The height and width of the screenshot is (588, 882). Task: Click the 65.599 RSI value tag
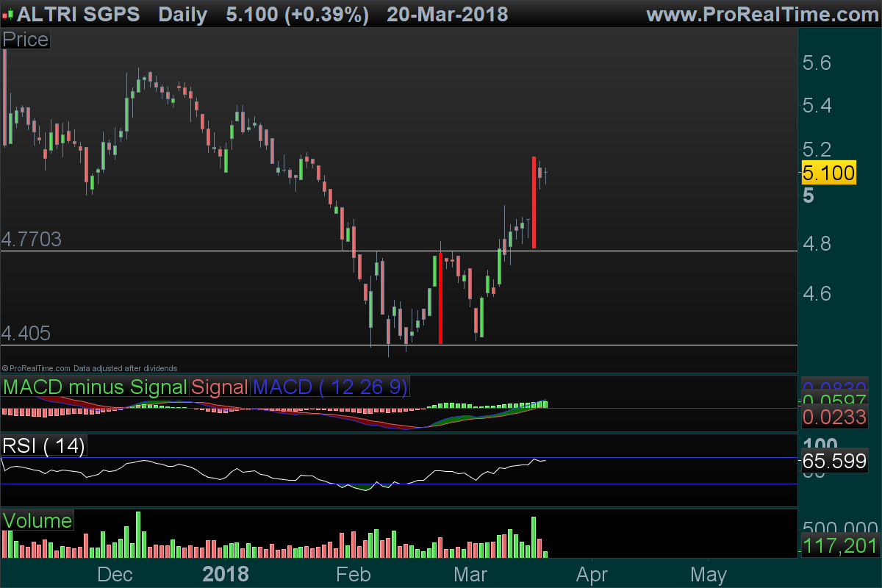833,462
